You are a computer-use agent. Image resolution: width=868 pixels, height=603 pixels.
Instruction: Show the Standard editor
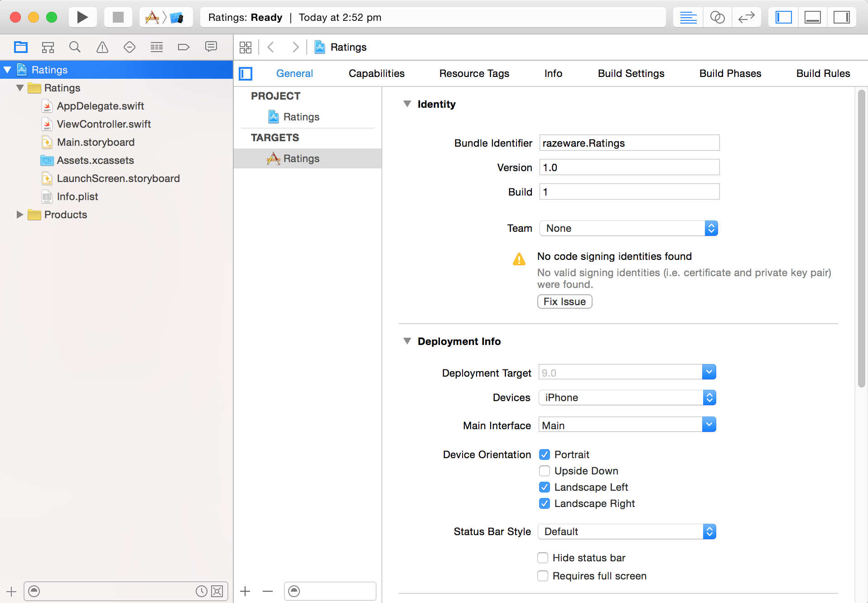coord(688,17)
